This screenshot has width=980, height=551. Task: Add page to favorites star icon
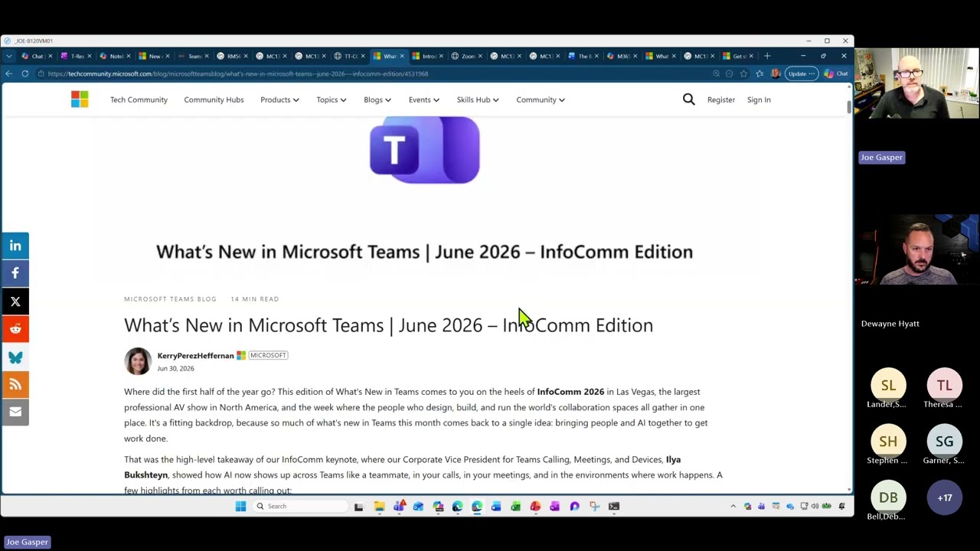(743, 73)
